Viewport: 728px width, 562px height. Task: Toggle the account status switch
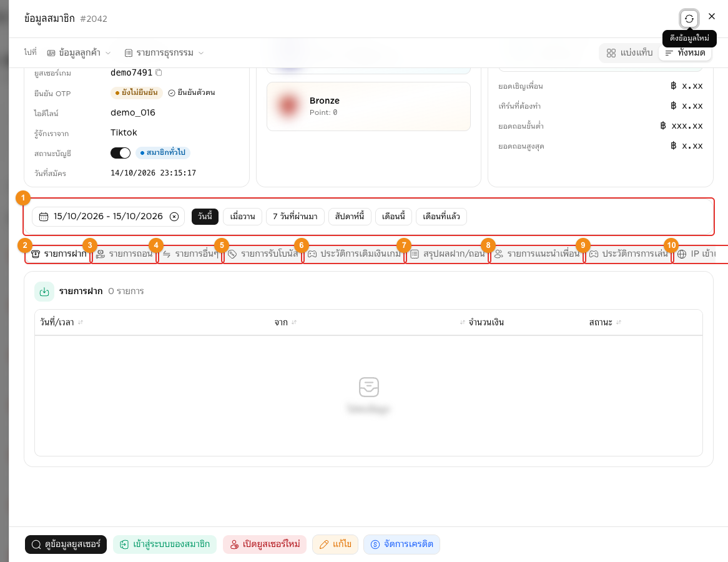click(121, 153)
